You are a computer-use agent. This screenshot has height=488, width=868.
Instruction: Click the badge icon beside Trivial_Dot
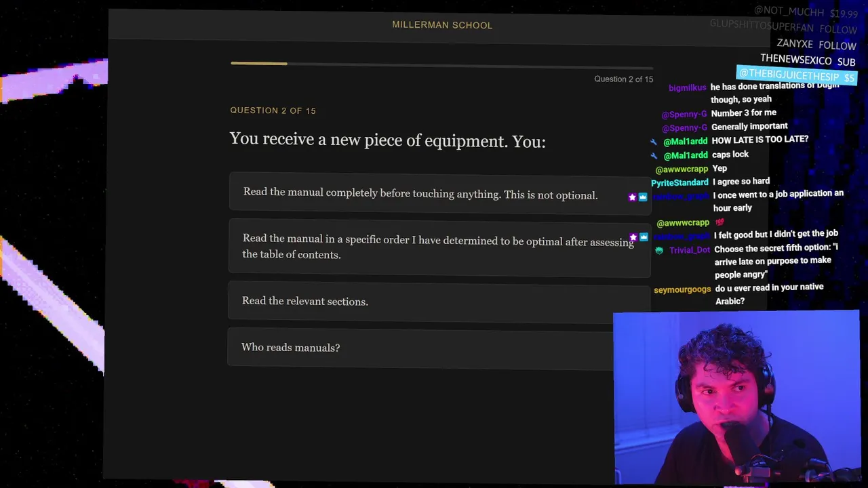tap(659, 250)
